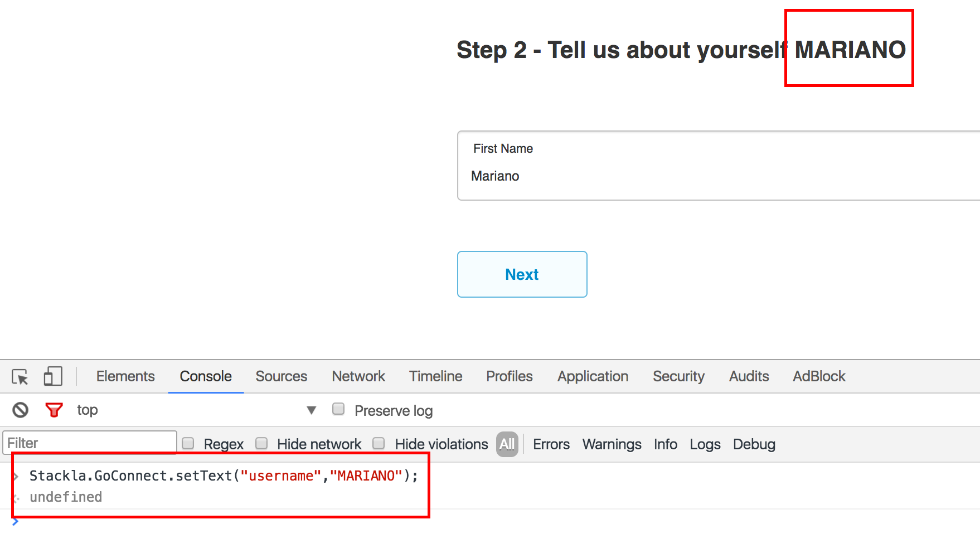The width and height of the screenshot is (980, 553).
Task: Tick the Hide violations checkbox
Action: click(x=379, y=444)
